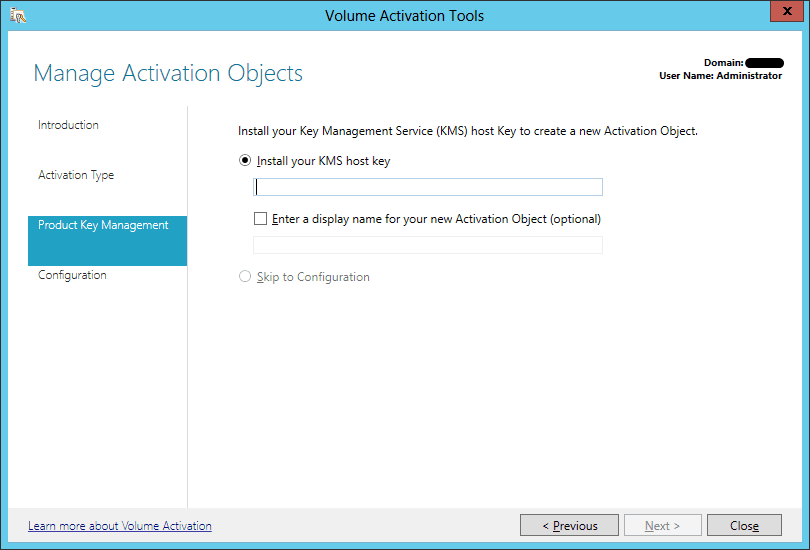The image size is (810, 550).
Task: Click the Volume Activation Tools window title text
Action: coord(404,15)
